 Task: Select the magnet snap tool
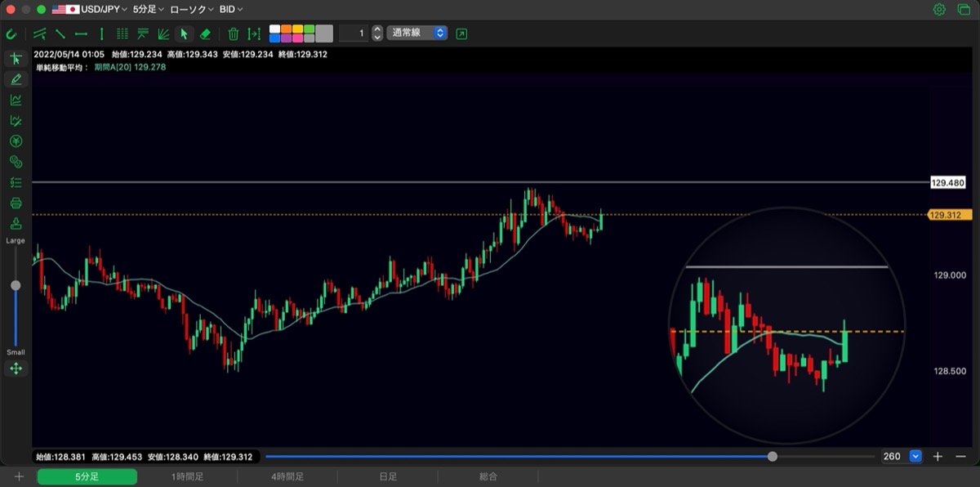[11, 34]
